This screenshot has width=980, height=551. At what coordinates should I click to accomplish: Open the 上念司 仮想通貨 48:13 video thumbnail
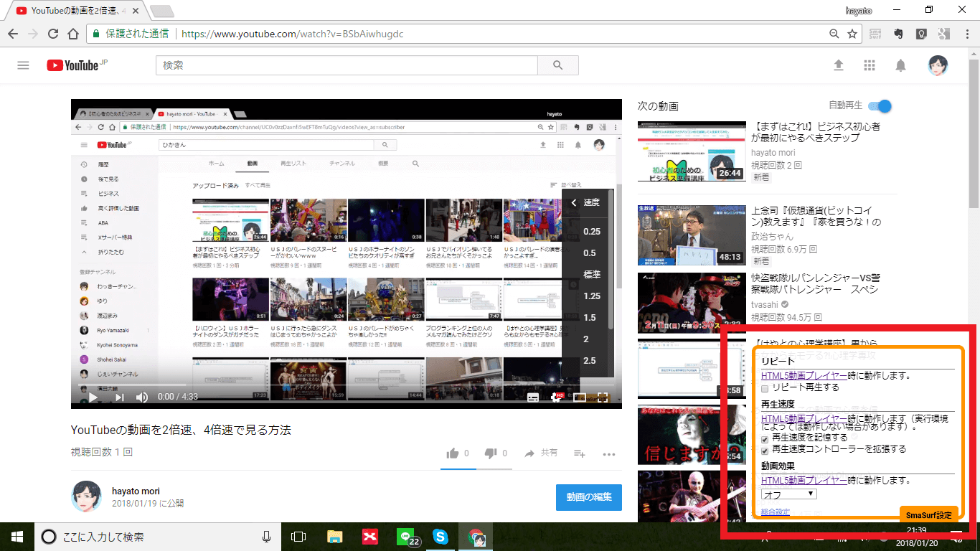[692, 235]
